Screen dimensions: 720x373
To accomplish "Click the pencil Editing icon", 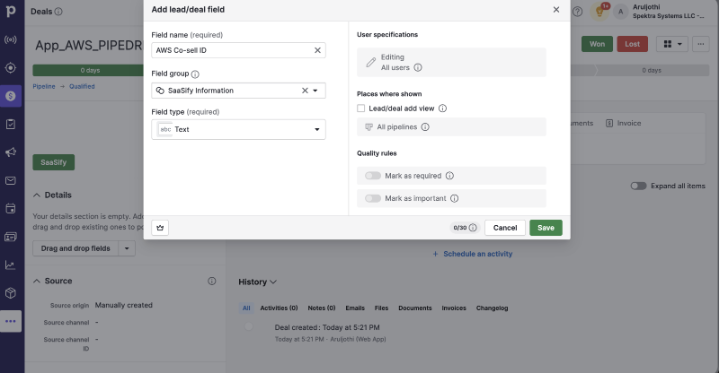I will tap(371, 62).
